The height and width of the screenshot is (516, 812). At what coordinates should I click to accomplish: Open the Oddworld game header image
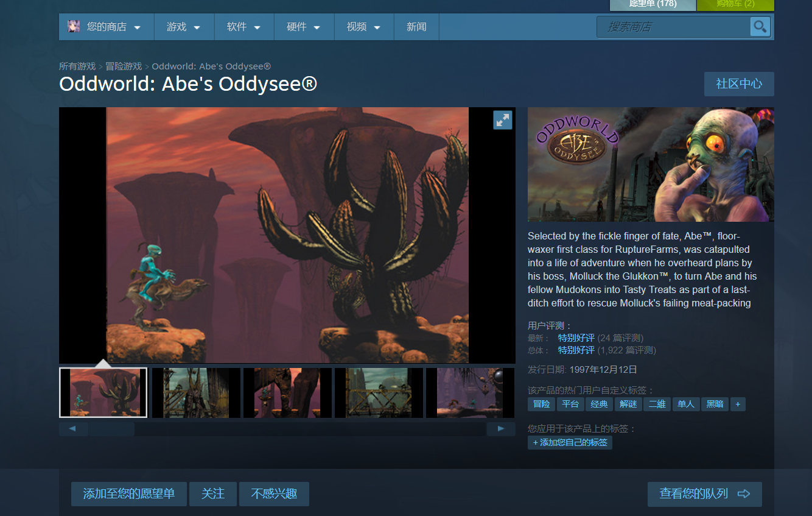click(651, 164)
